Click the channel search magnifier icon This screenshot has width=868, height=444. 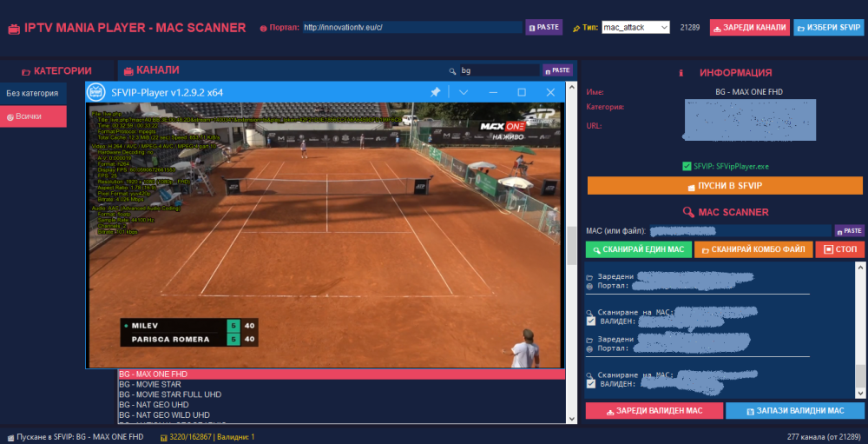[x=452, y=71]
